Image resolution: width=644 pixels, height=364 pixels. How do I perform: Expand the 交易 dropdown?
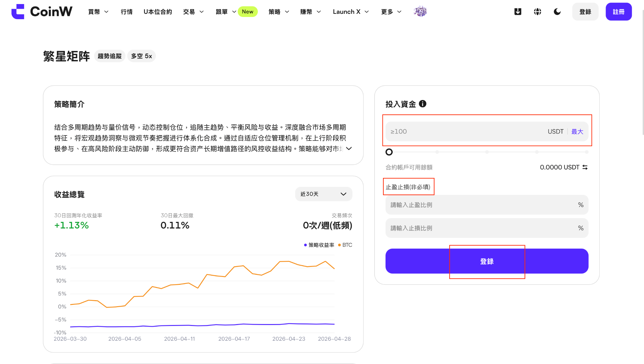193,12
